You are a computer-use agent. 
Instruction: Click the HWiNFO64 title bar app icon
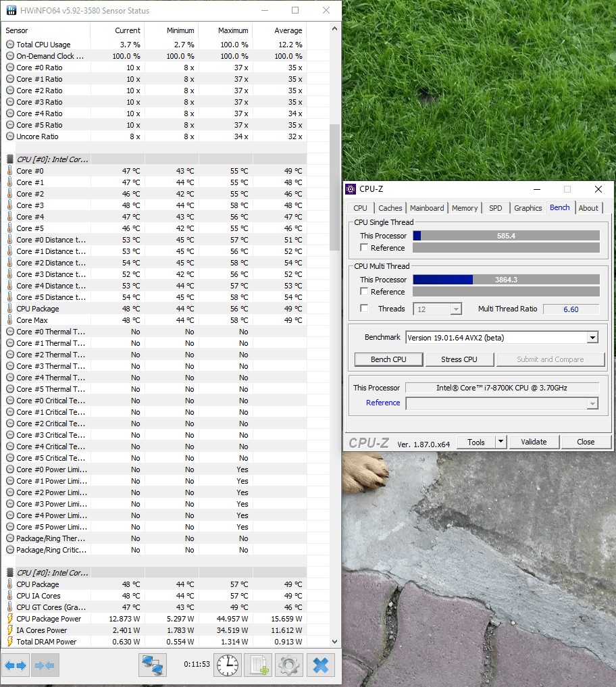11,10
